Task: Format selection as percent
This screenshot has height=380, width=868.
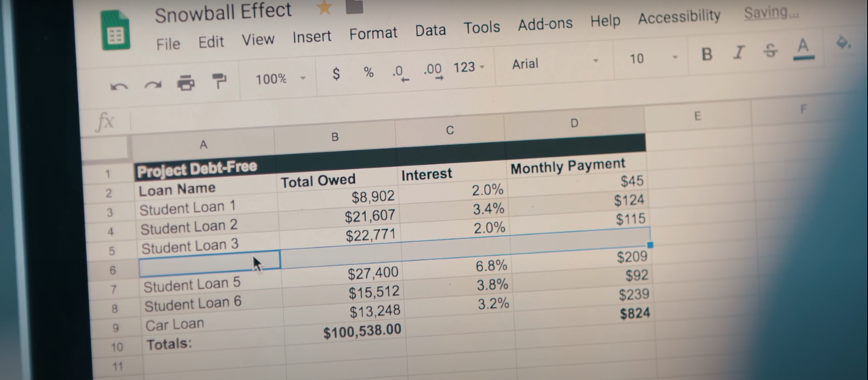Action: point(368,72)
